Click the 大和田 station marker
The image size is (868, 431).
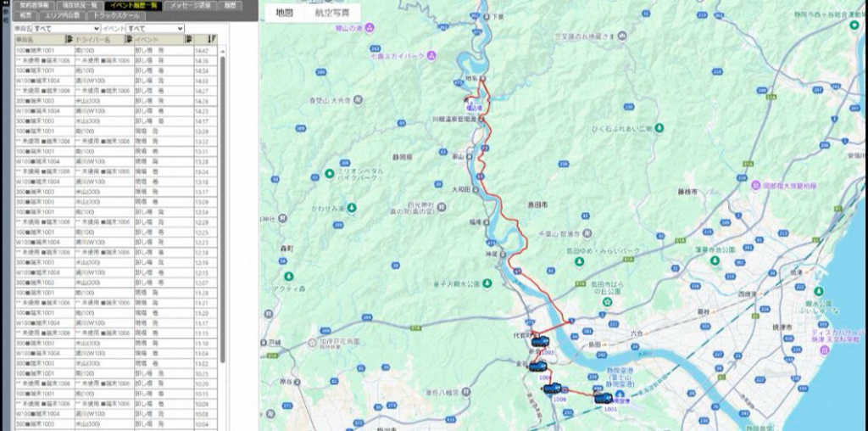(476, 189)
